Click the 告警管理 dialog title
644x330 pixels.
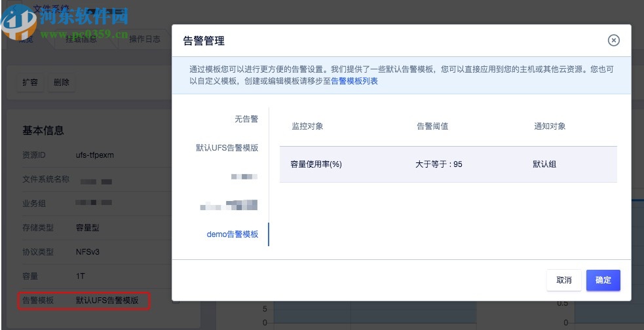point(204,41)
